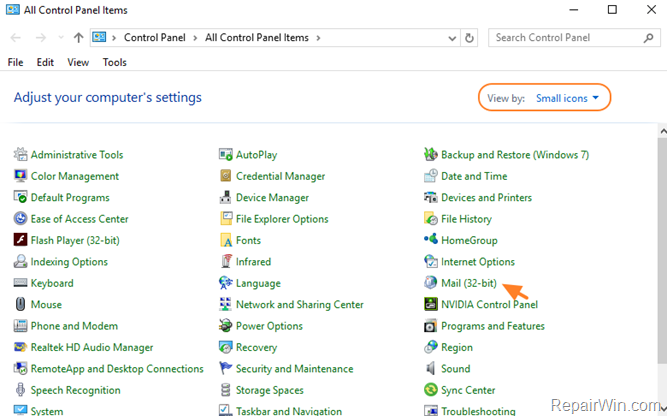Click the File Explorer Options icon

click(x=226, y=219)
